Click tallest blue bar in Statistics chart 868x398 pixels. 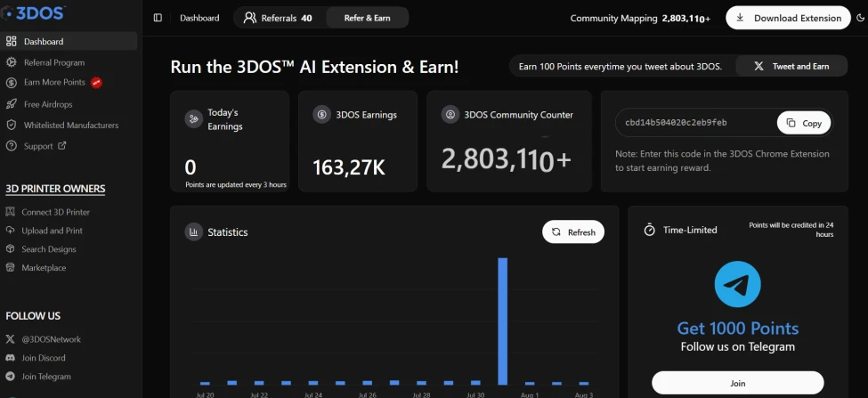click(503, 321)
